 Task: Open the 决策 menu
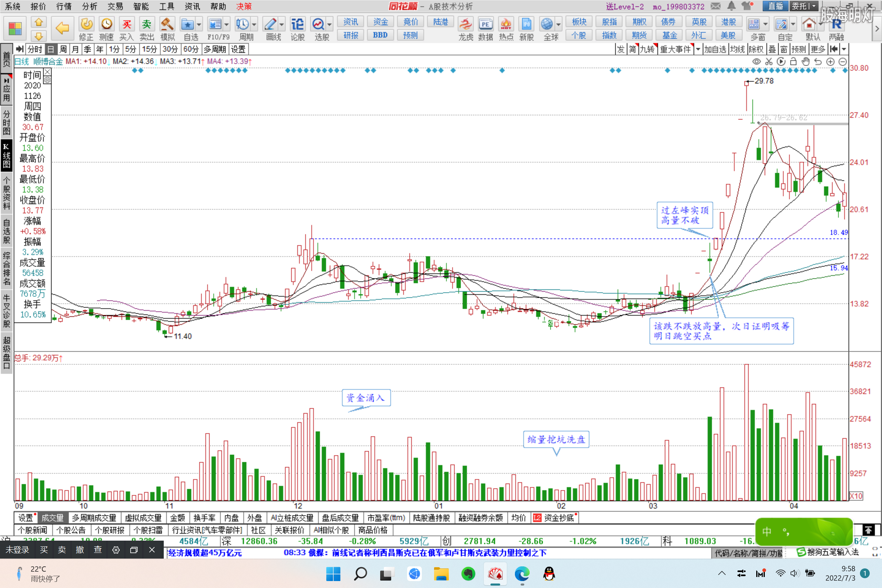click(244, 7)
